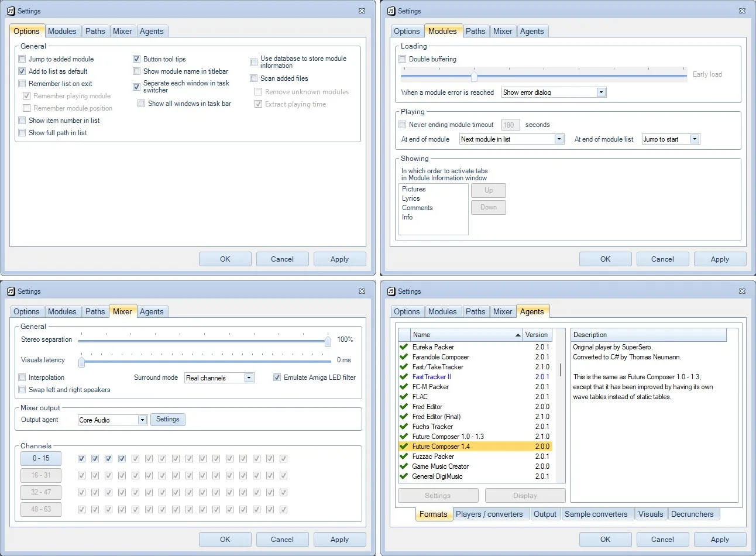Screen dimensions: 756x556
Task: Open Agents tab in Modules window
Action: 532,31
